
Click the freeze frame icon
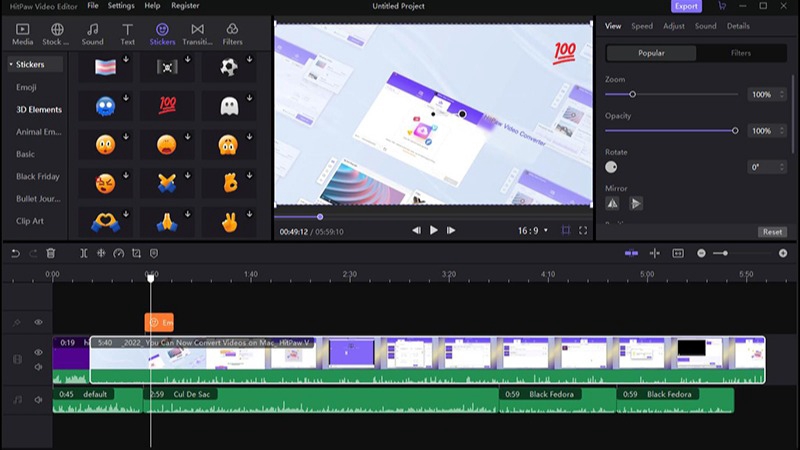(101, 253)
